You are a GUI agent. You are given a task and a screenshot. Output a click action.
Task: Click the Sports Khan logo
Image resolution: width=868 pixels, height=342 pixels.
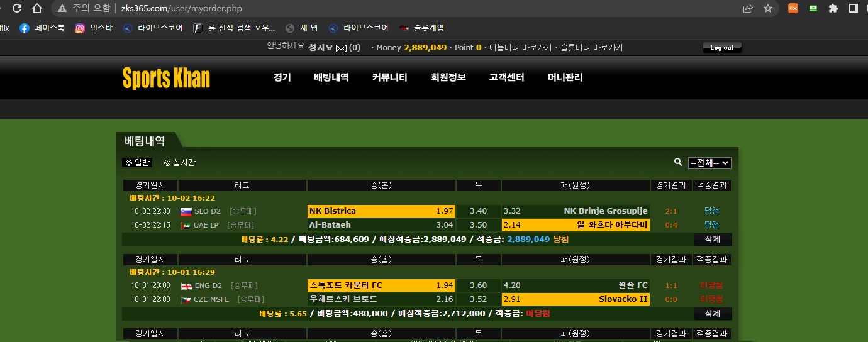tap(166, 79)
